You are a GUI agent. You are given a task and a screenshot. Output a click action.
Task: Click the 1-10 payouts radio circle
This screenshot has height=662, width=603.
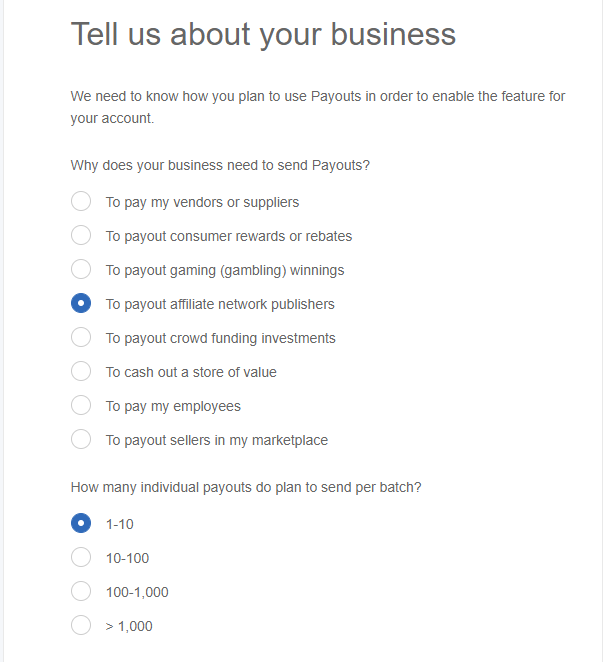pyautogui.click(x=81, y=523)
